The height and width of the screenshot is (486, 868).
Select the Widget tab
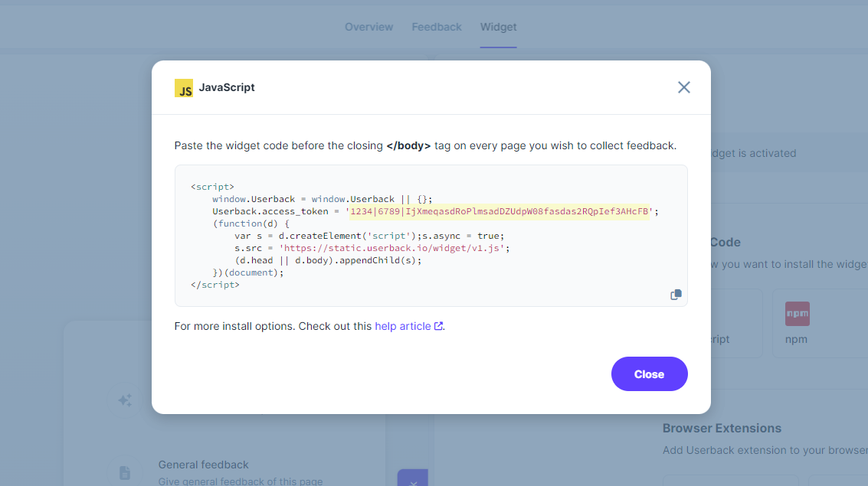(498, 27)
